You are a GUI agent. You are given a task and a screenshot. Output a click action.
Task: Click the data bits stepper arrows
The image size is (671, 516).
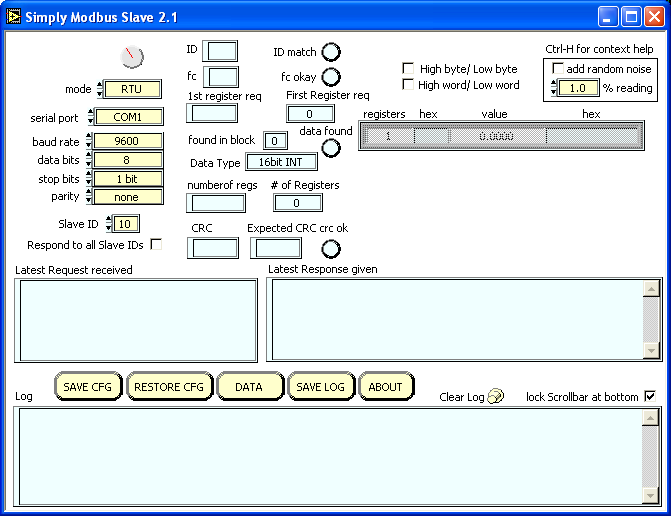pos(89,159)
